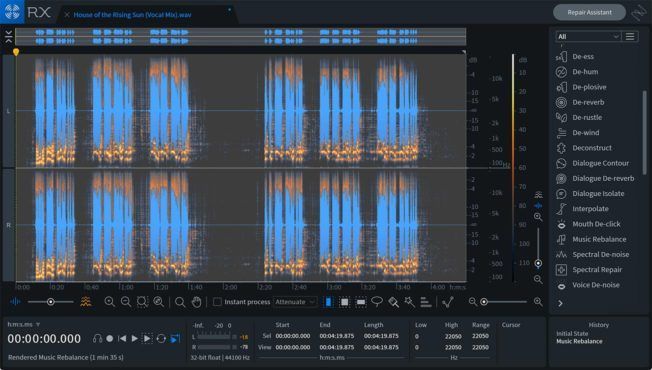This screenshot has width=652, height=370.
Task: Select the Grab hand tool
Action: (196, 302)
